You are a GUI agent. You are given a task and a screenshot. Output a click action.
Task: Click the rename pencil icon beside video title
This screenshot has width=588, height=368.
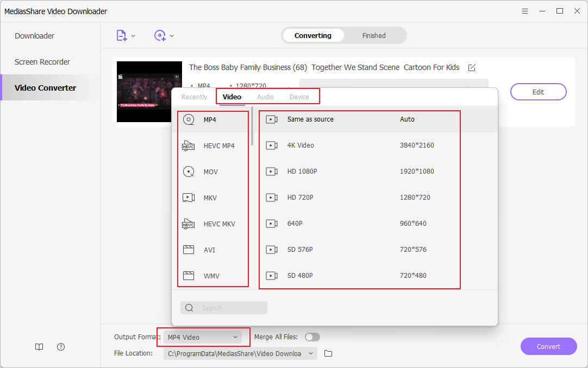click(472, 68)
